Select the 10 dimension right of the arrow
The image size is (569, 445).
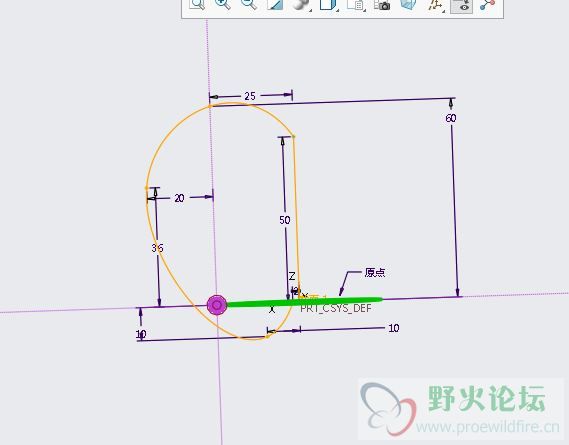[394, 328]
